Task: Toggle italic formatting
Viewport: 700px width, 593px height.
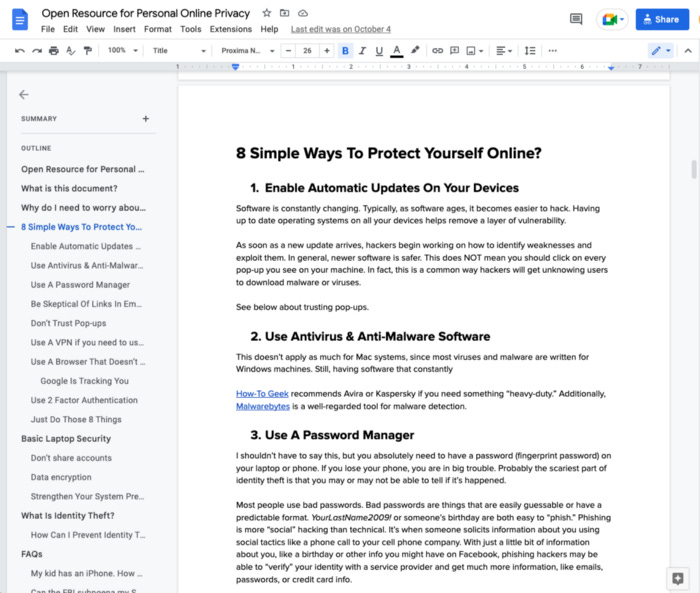Action: (x=362, y=51)
